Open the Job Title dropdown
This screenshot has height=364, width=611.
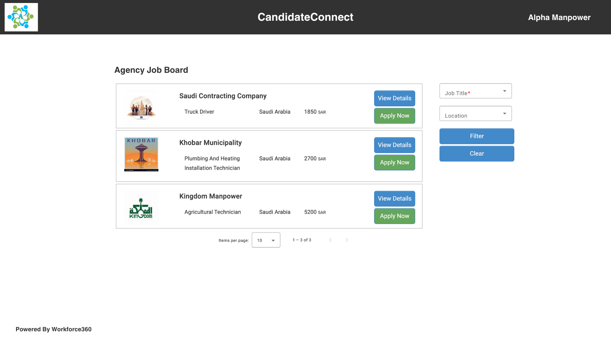pyautogui.click(x=475, y=91)
